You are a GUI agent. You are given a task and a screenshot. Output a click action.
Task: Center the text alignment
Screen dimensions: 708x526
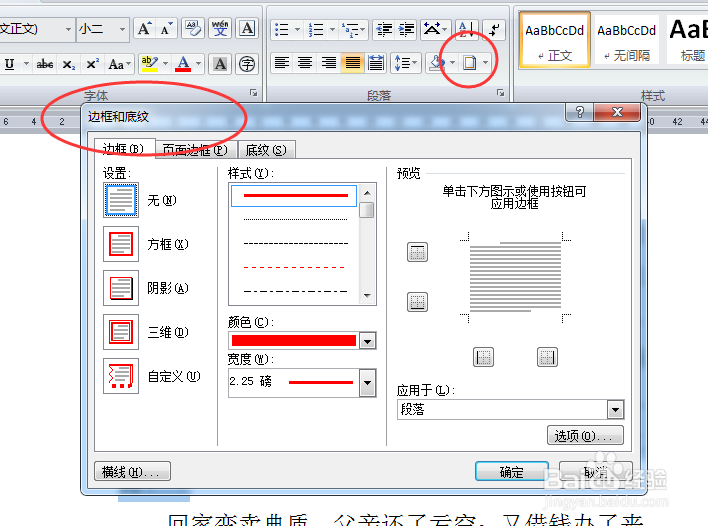(305, 63)
